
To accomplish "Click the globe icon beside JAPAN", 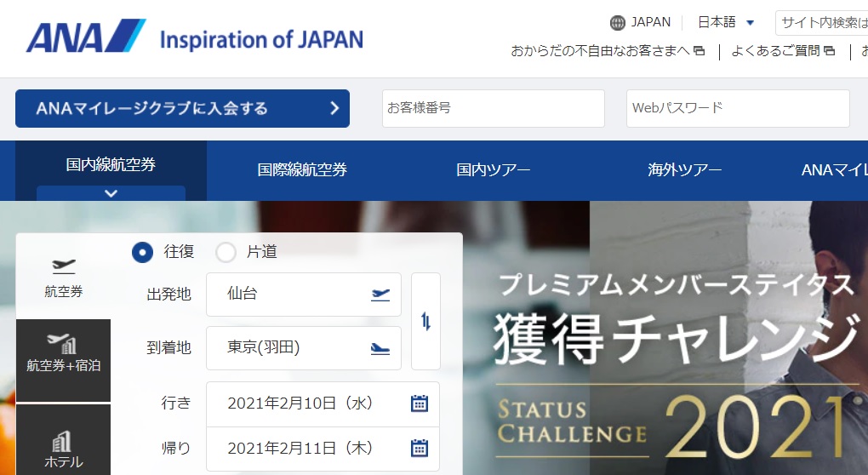I will coord(618,22).
